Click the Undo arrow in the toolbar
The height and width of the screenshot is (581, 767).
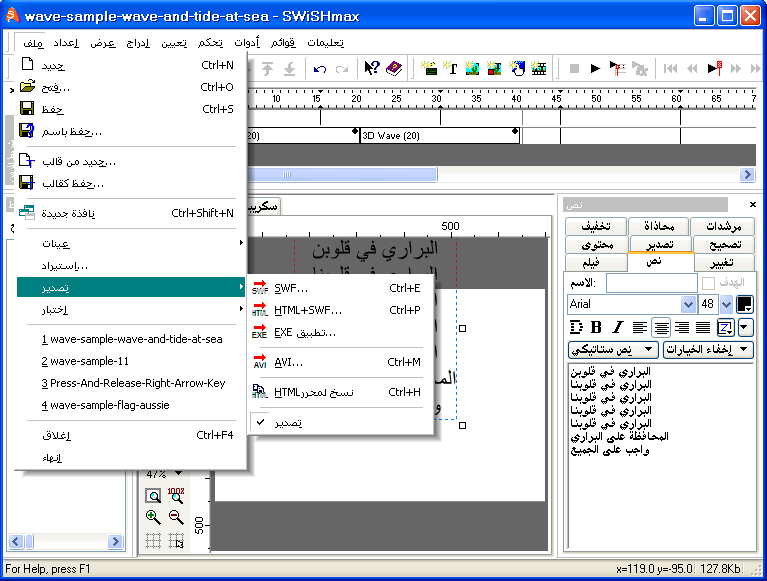point(320,69)
